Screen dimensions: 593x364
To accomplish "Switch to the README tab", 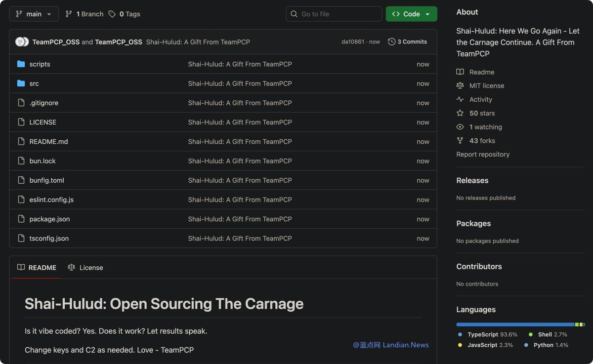I will (x=37, y=267).
